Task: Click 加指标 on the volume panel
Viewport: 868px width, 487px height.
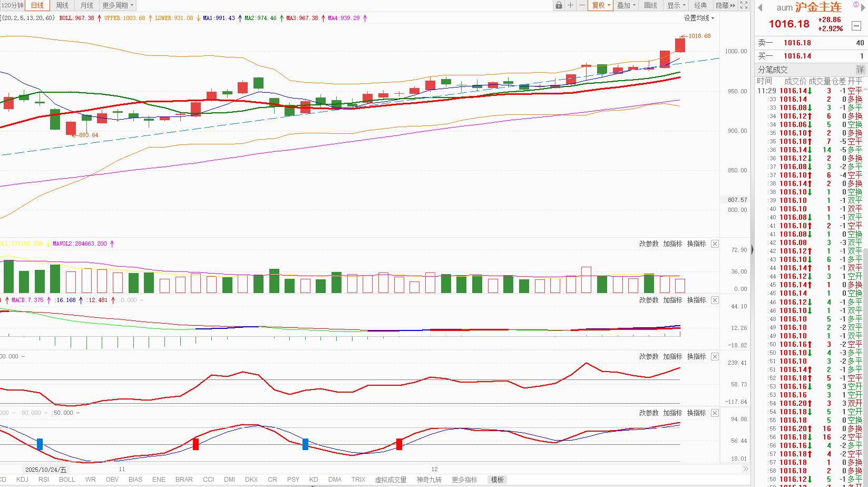Action: (x=672, y=244)
